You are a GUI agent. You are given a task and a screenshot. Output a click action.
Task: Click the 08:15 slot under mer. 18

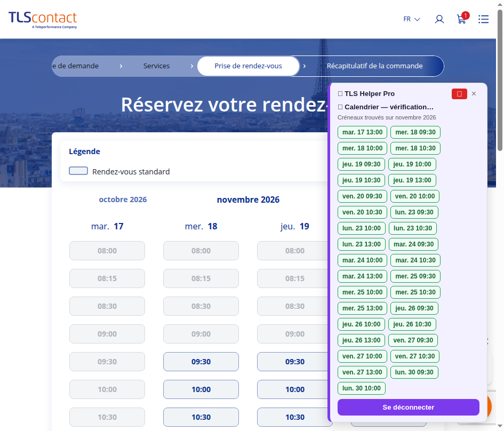click(x=201, y=278)
